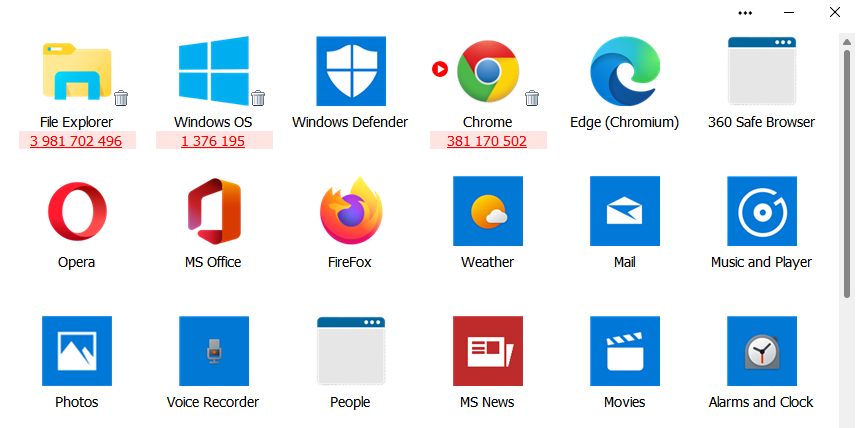Click the vertical scrollbar on the right
This screenshot has height=428, width=856.
coord(846,160)
